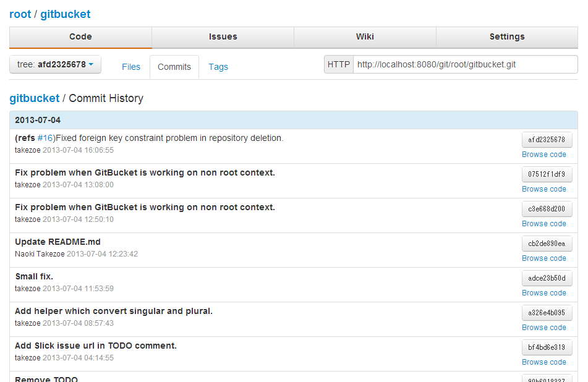The height and width of the screenshot is (382, 588).
Task: Open the Tags tab
Action: [x=218, y=67]
